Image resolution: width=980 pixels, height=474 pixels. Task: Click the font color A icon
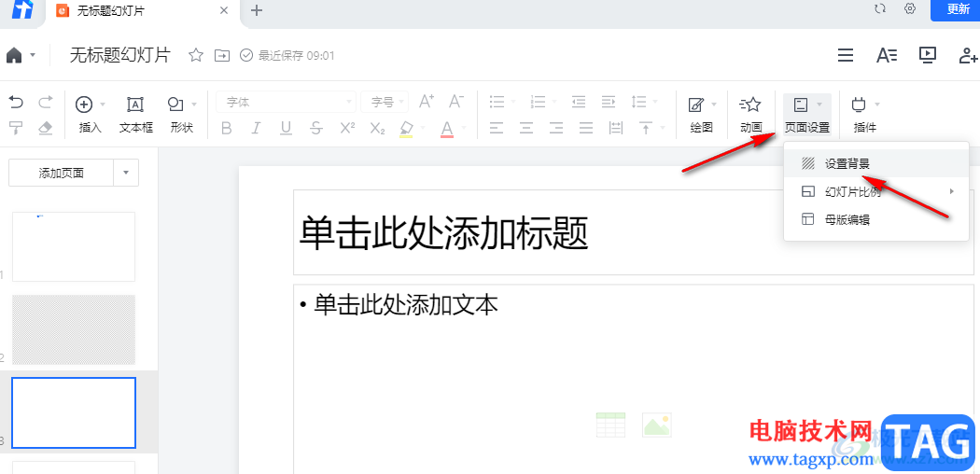click(x=447, y=129)
